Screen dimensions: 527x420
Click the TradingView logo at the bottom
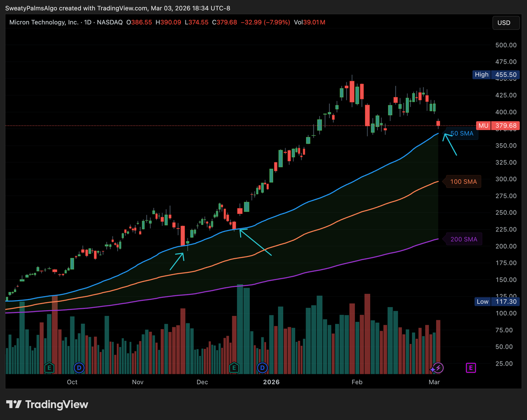point(47,404)
